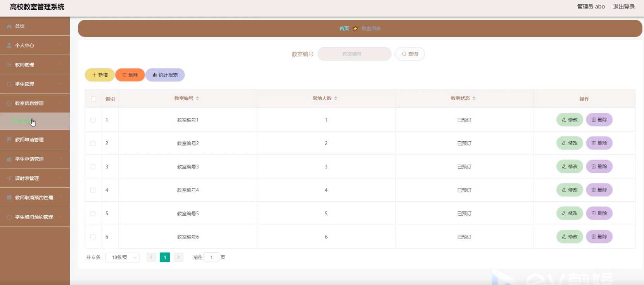Click the plus icon on 新增 button
The width and height of the screenshot is (644, 285).
94,75
